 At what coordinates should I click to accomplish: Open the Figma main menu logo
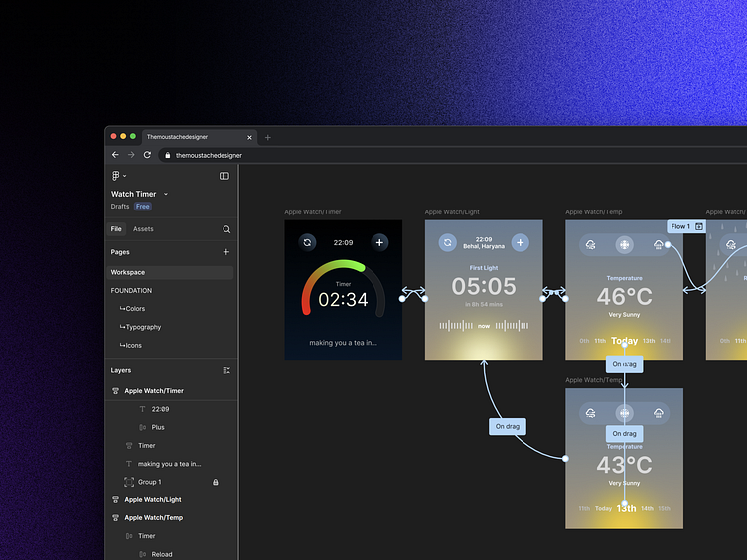click(117, 176)
